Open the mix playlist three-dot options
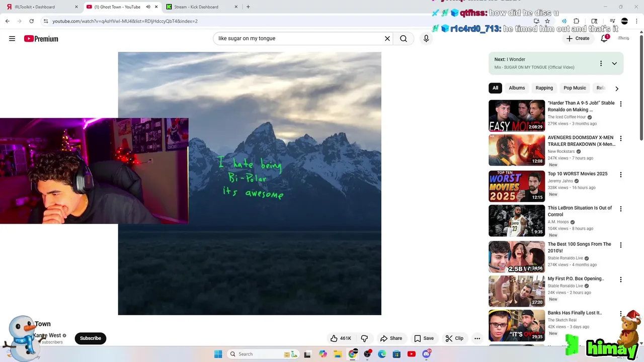The image size is (644, 362). tap(601, 63)
